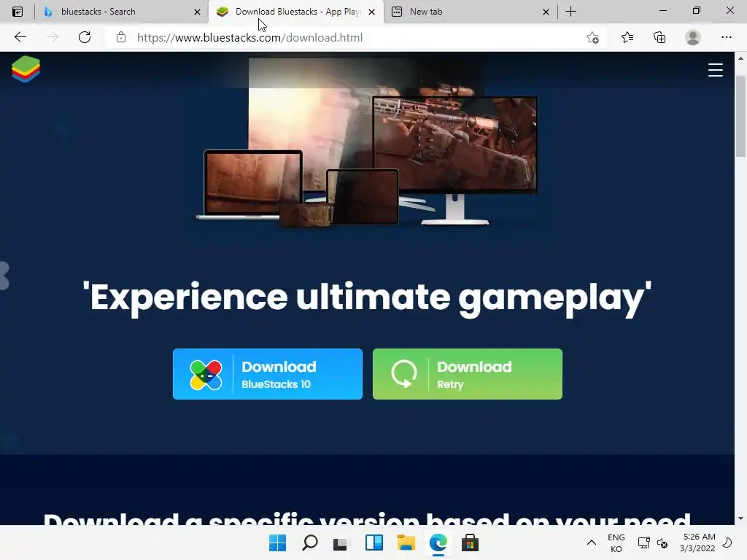Image resolution: width=747 pixels, height=560 pixels.
Task: Add this page to favorites star
Action: (x=592, y=37)
